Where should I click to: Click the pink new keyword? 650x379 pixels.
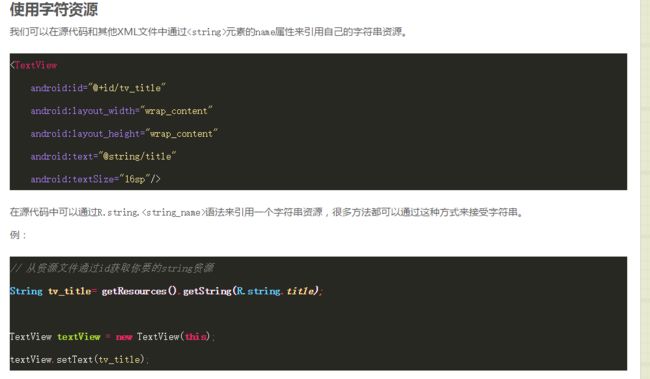(124, 337)
